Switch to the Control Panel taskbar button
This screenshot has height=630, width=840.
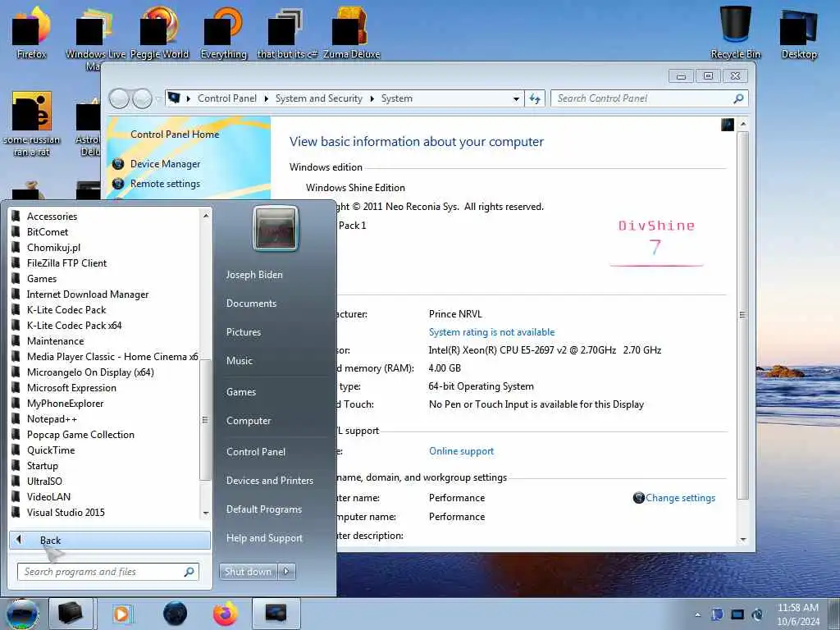point(276,614)
